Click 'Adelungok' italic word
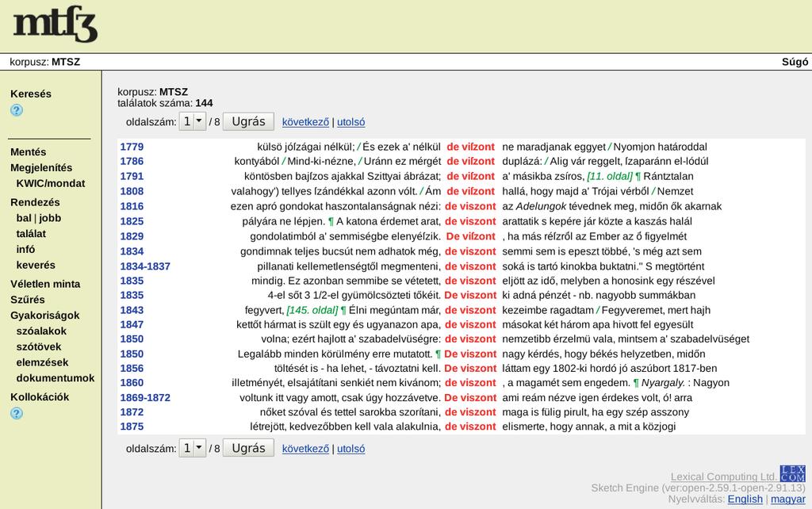812x509 pixels. [541, 207]
